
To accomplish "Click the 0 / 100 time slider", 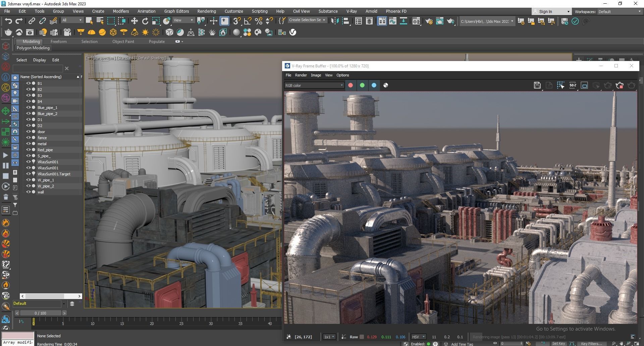I will coord(41,313).
